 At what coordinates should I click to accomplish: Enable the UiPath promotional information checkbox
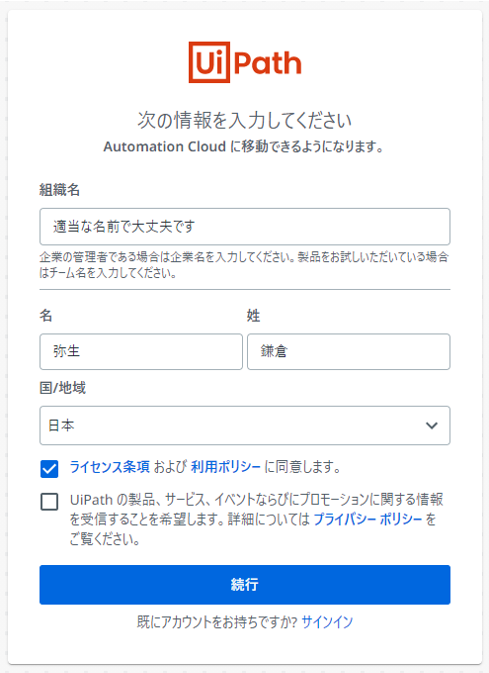coord(49,501)
